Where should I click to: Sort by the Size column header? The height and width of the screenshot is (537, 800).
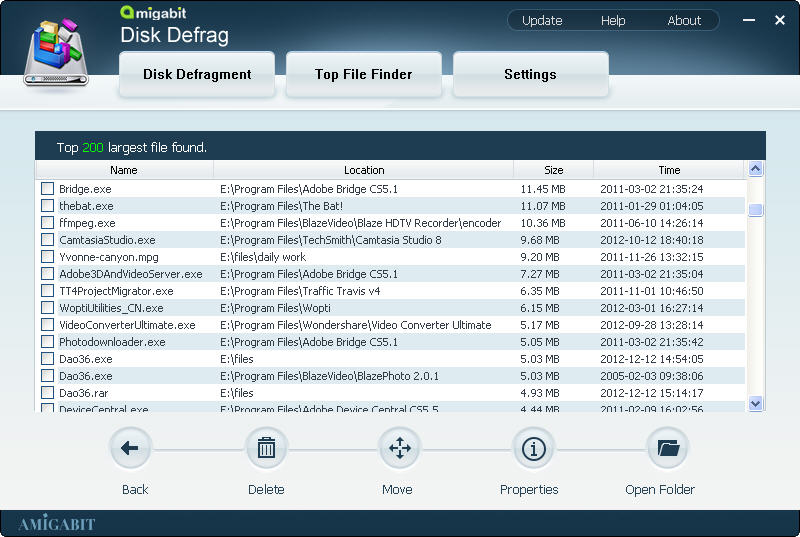pyautogui.click(x=553, y=170)
